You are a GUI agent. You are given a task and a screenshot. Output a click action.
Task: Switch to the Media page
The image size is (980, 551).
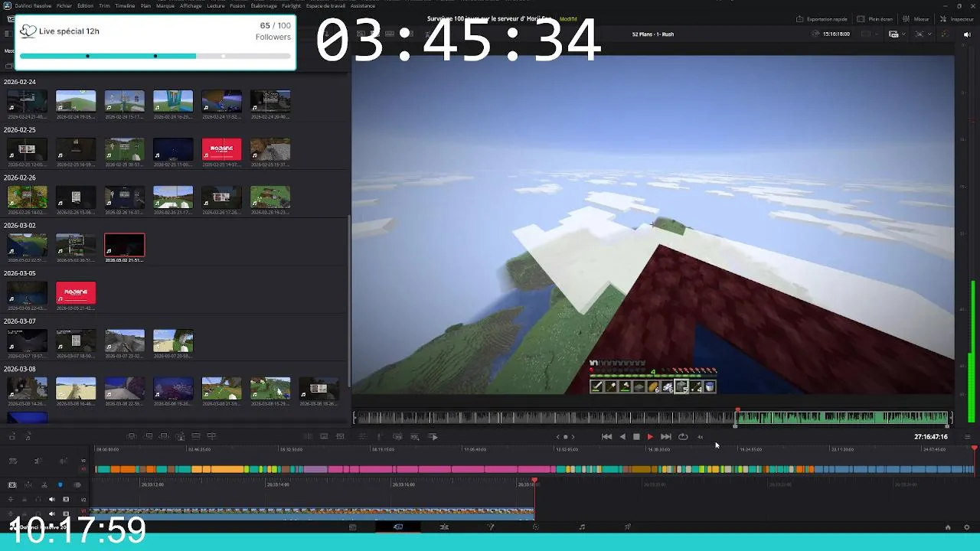tap(352, 527)
